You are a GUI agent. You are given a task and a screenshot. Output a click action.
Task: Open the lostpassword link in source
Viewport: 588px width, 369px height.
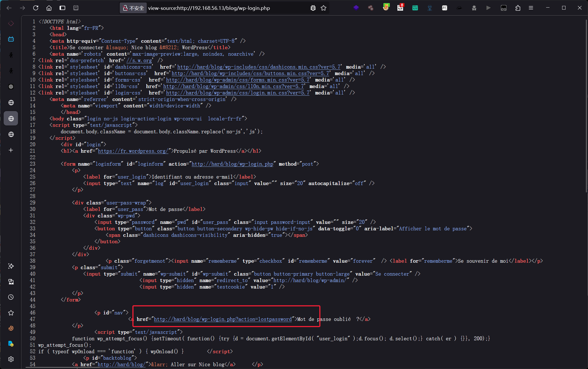pos(223,319)
